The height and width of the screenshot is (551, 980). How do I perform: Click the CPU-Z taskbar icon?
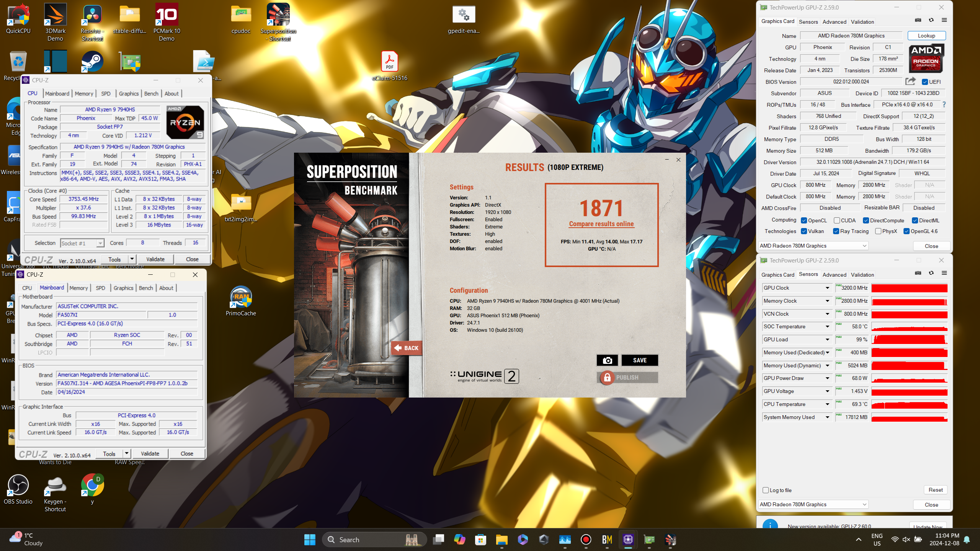click(x=628, y=540)
